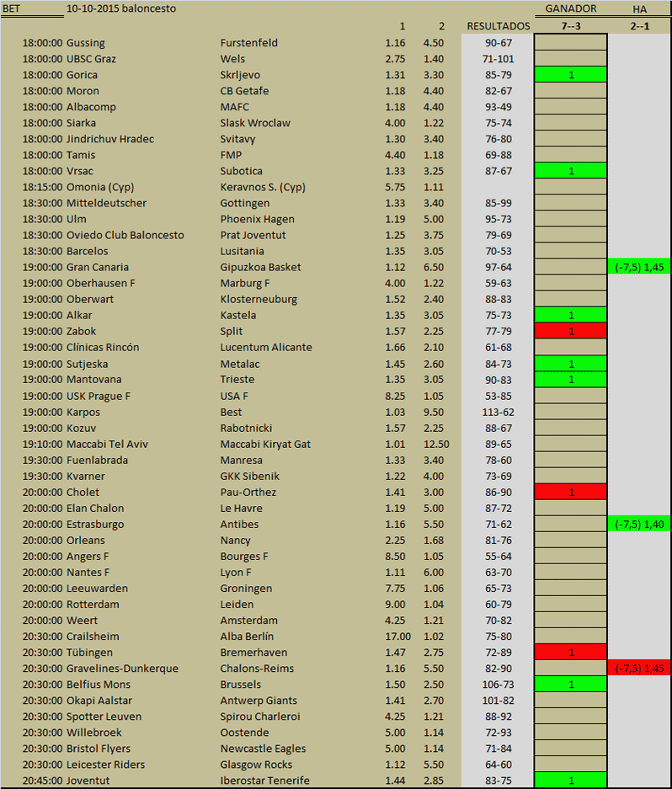
Task: Click Spirou Charleroi team cell
Action: click(x=259, y=717)
